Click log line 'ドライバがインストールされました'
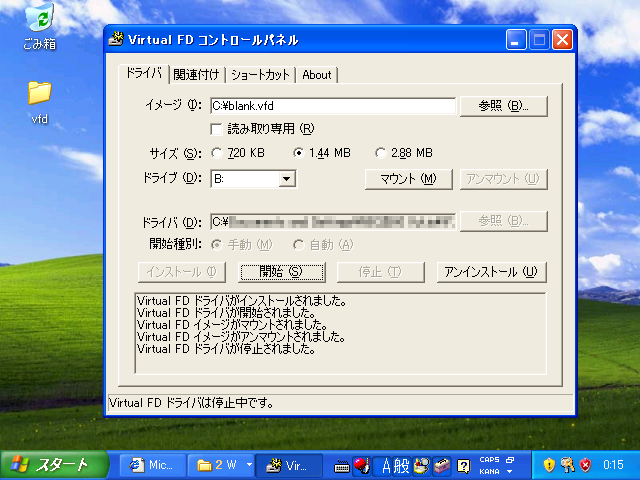Viewport: 640px width, 480px height. coord(242,301)
